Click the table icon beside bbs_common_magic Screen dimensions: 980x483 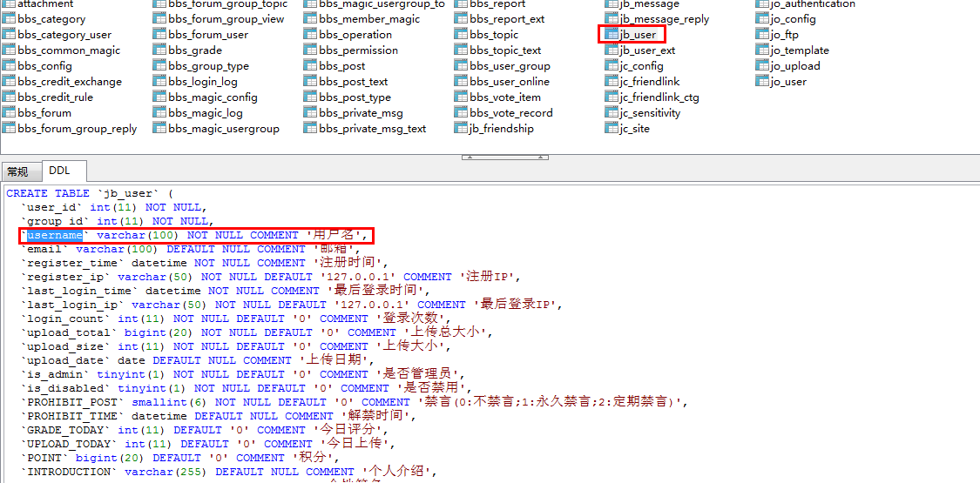click(x=9, y=50)
